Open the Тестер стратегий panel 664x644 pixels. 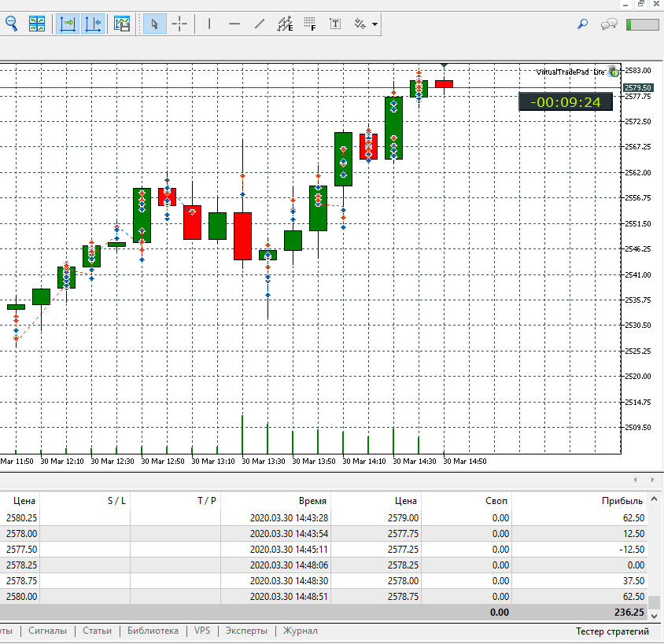[x=612, y=631]
